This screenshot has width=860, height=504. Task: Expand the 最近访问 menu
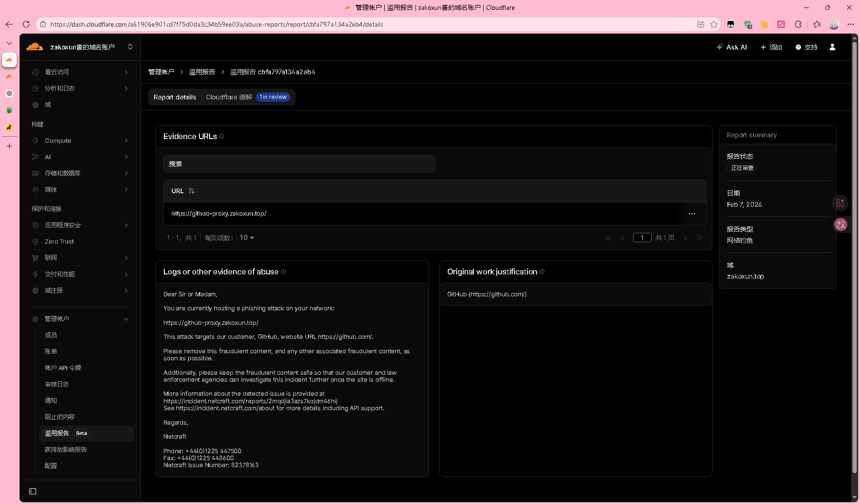click(80, 72)
